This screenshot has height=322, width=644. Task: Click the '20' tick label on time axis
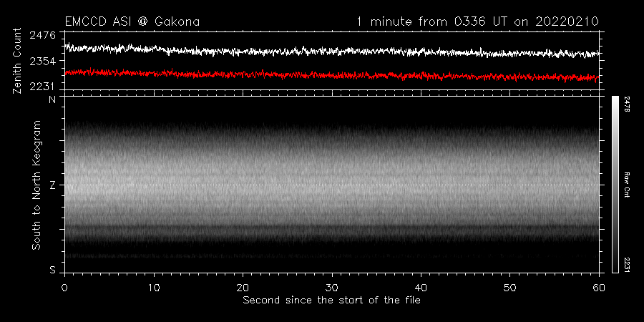(x=243, y=287)
